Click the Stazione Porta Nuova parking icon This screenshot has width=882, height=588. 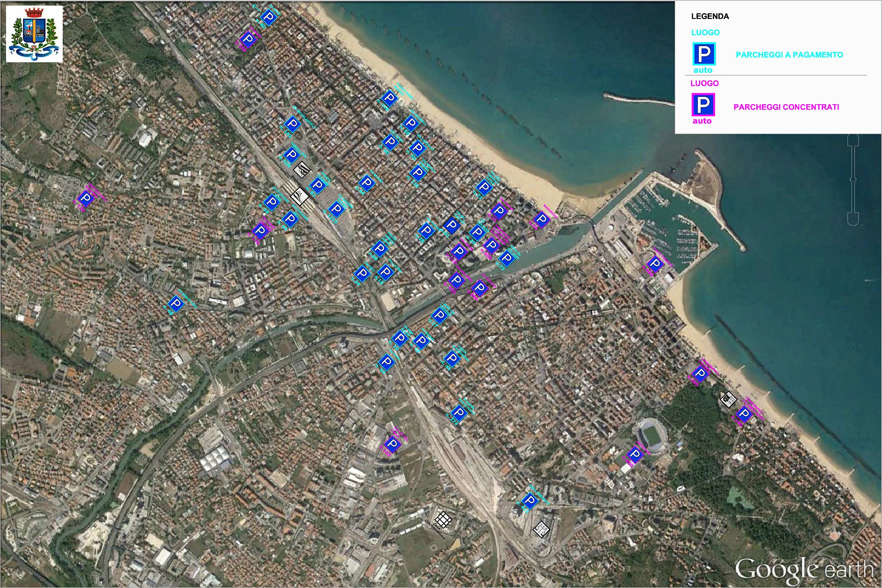[x=460, y=413]
